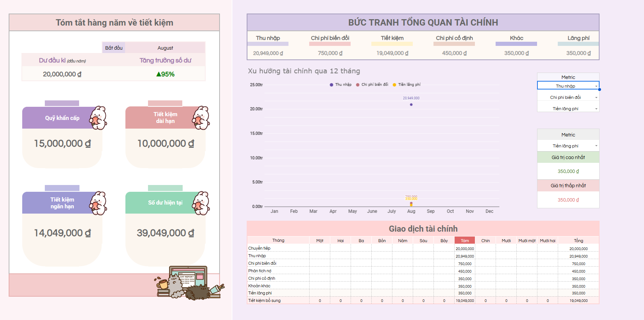Viewport: 644px width, 320px height.
Task: Click the Khoản khác row label
Action: tap(259, 286)
